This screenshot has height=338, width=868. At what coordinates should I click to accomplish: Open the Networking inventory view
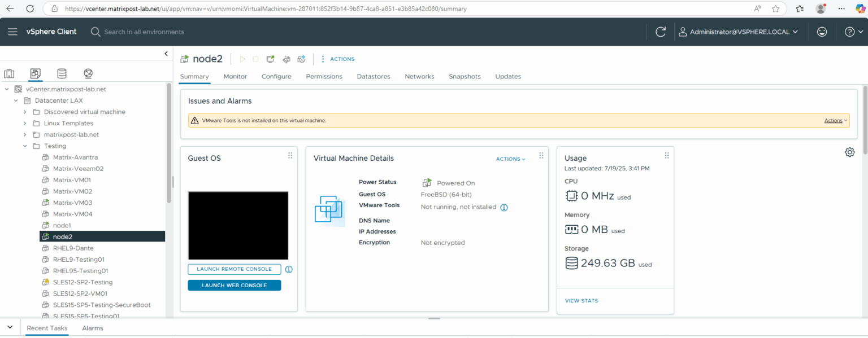click(88, 73)
